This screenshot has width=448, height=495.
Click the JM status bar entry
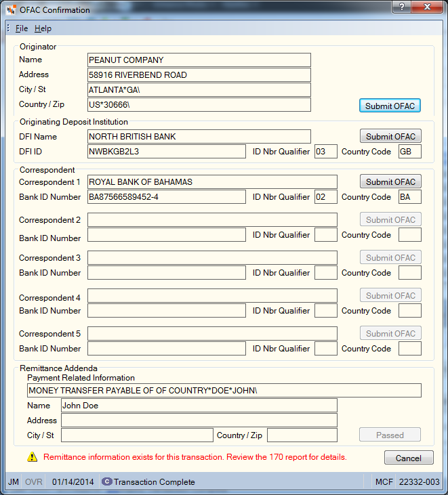(14, 481)
